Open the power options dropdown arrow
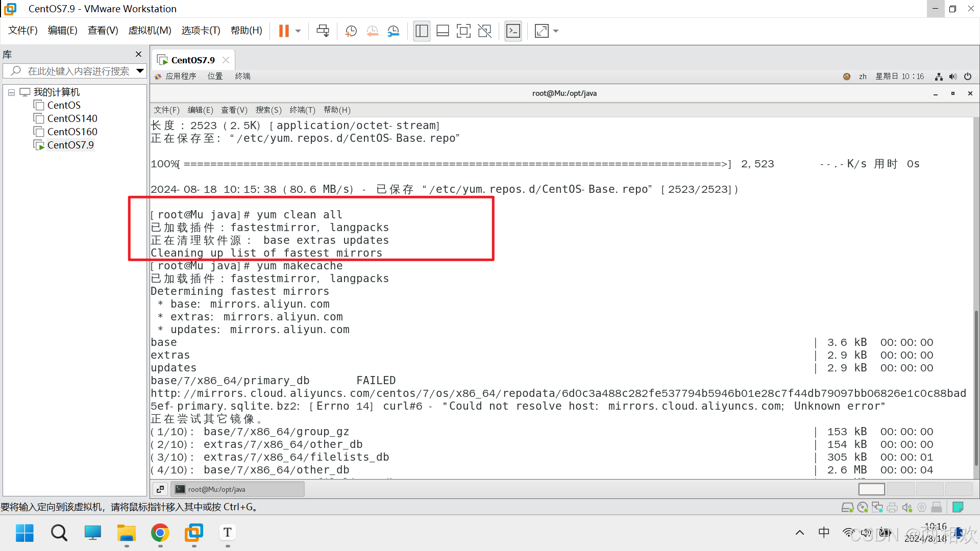 click(298, 31)
